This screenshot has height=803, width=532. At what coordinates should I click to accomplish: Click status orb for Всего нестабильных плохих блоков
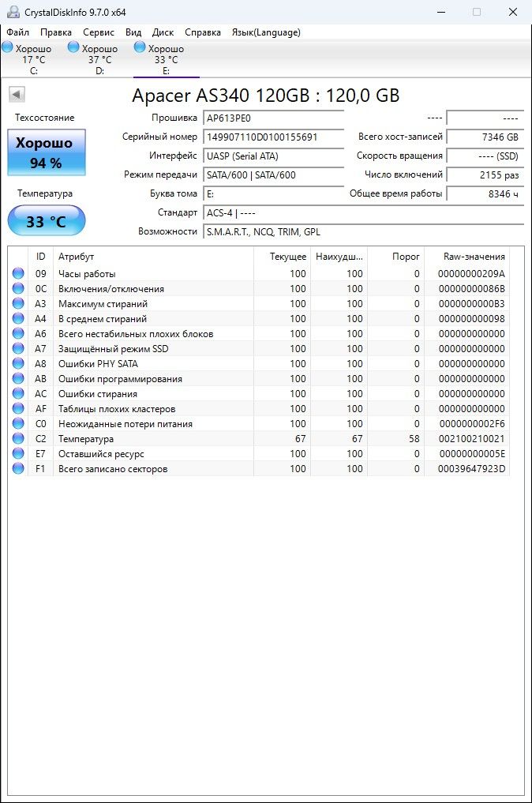click(x=18, y=333)
